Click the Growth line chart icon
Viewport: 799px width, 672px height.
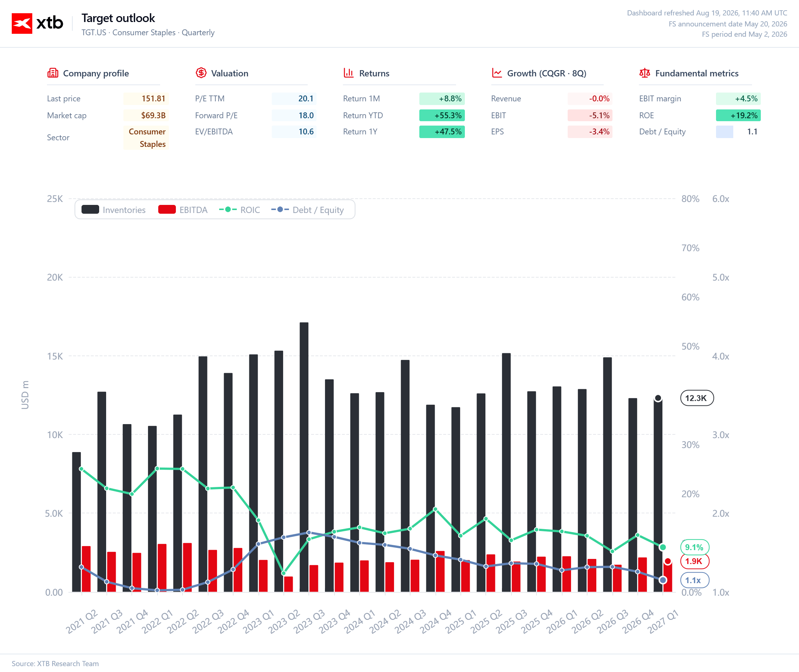[x=496, y=73]
